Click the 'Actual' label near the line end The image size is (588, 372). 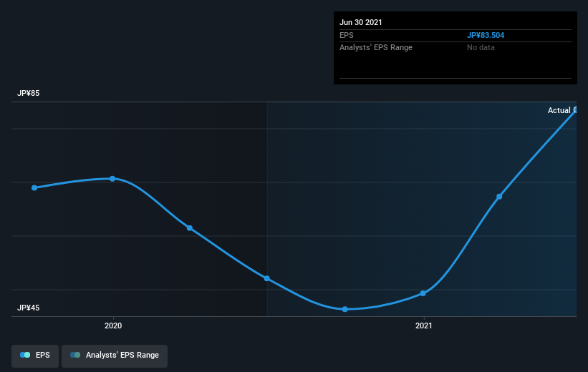point(559,110)
